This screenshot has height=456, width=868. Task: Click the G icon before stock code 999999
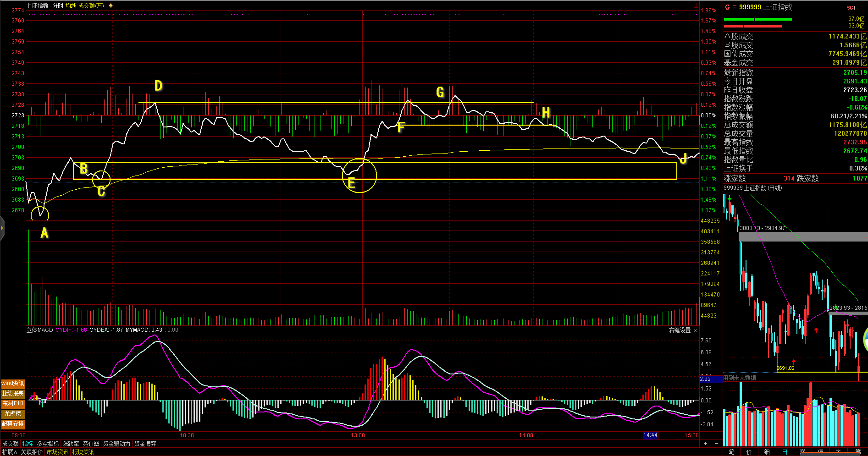[727, 7]
